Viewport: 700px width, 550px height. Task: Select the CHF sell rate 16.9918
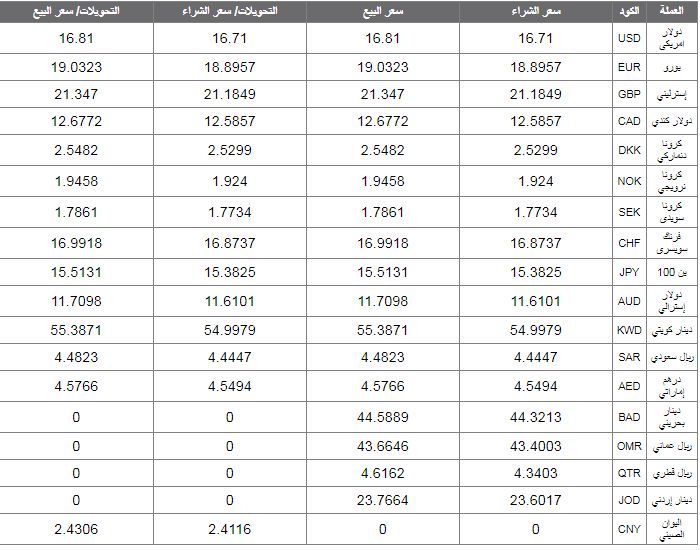pyautogui.click(x=383, y=243)
